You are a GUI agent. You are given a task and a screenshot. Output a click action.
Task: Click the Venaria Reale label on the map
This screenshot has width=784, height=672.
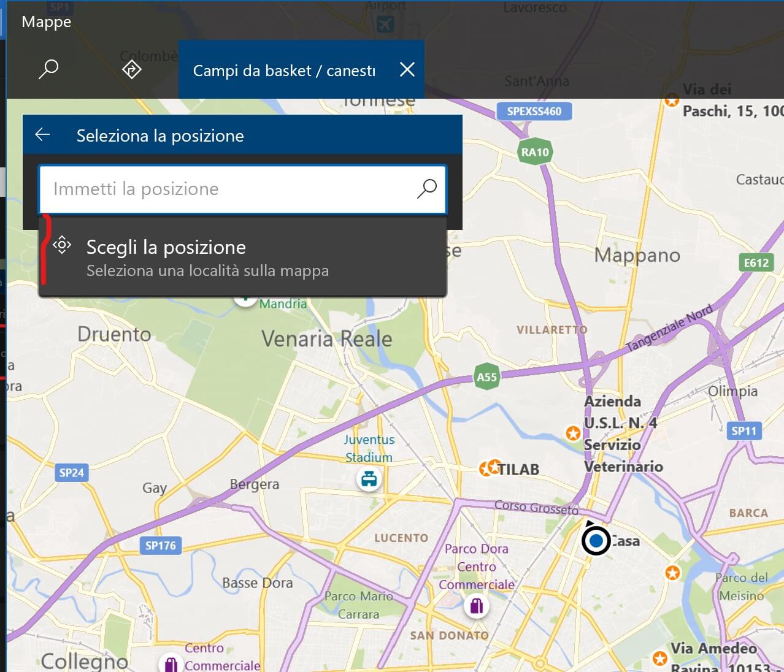coord(326,338)
